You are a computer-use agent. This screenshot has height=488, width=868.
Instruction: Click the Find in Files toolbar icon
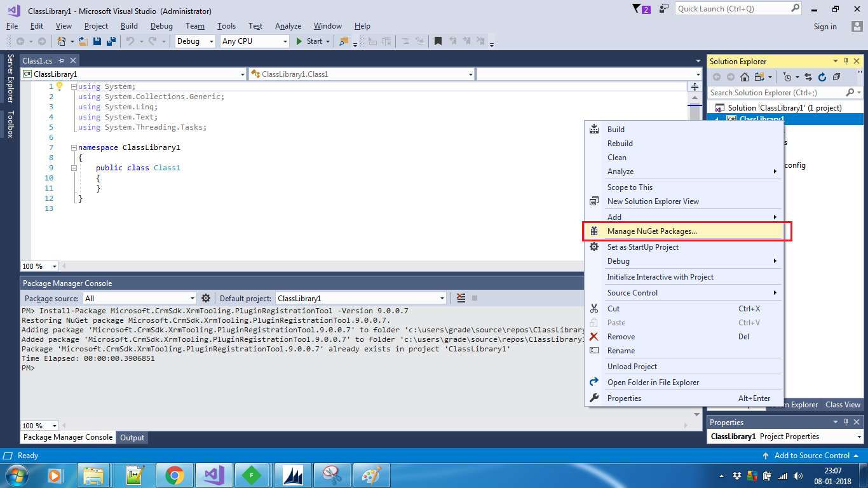coord(344,41)
